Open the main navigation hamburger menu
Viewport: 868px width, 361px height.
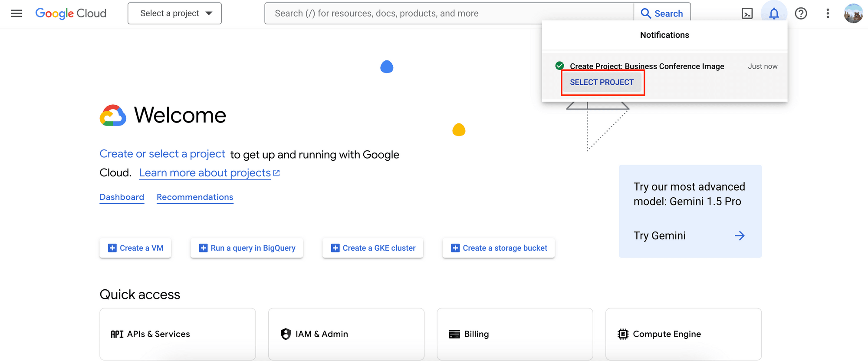16,13
